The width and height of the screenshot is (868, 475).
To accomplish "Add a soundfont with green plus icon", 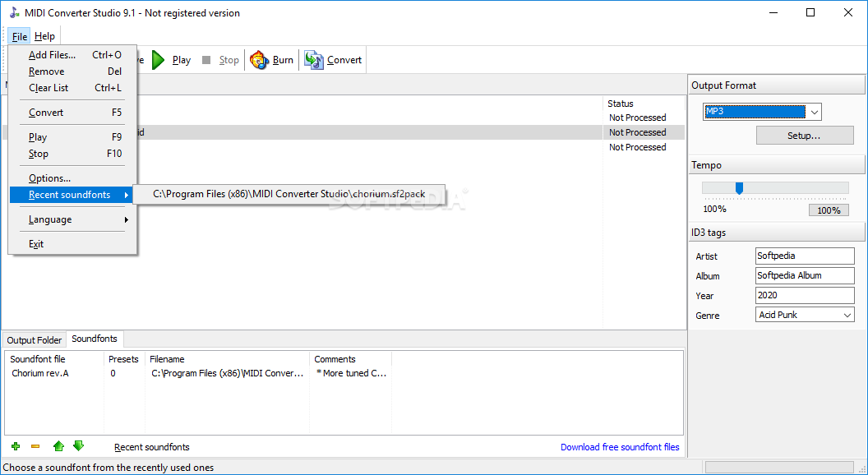I will click(x=16, y=446).
